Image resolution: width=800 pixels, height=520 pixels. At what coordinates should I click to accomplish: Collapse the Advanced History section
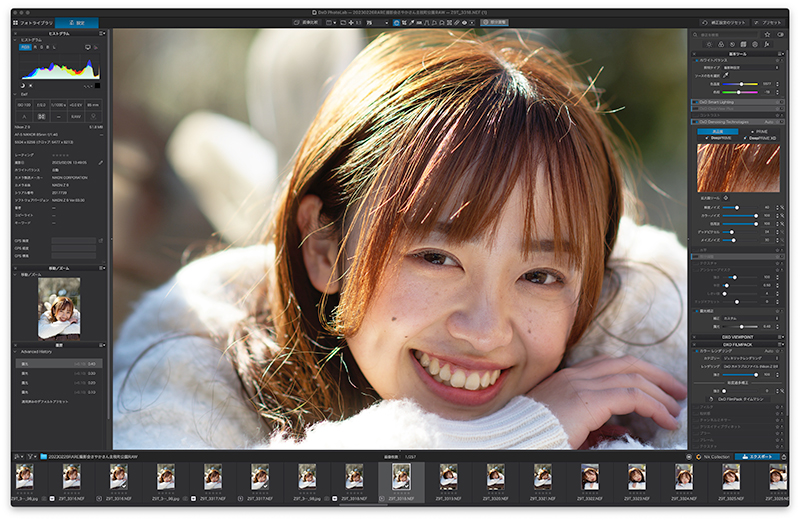click(x=15, y=352)
